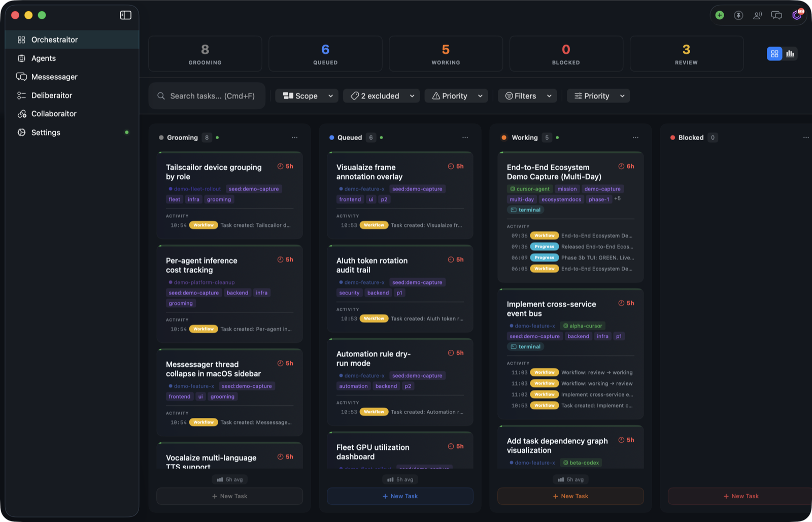
Task: Click the green plus add icon
Action: (720, 15)
